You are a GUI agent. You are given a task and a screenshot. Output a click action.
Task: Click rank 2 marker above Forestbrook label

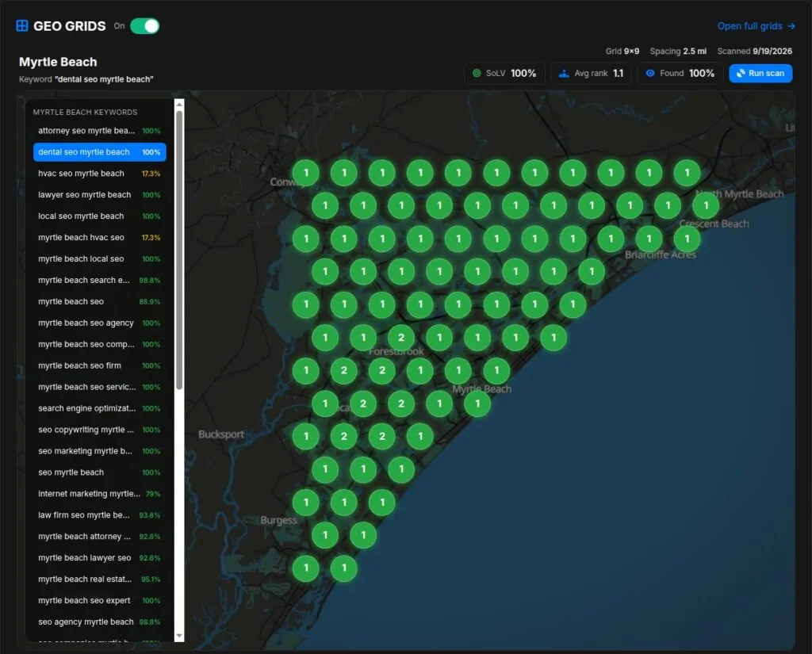tap(400, 338)
